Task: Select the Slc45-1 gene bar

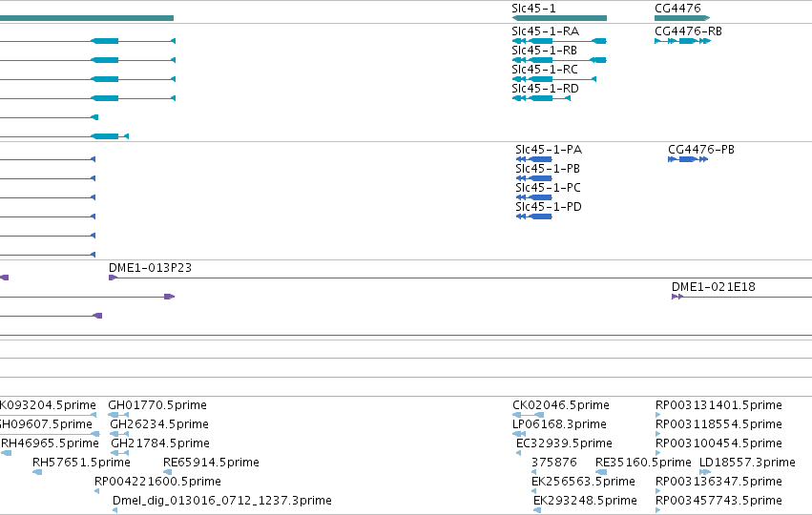Action: click(x=559, y=18)
